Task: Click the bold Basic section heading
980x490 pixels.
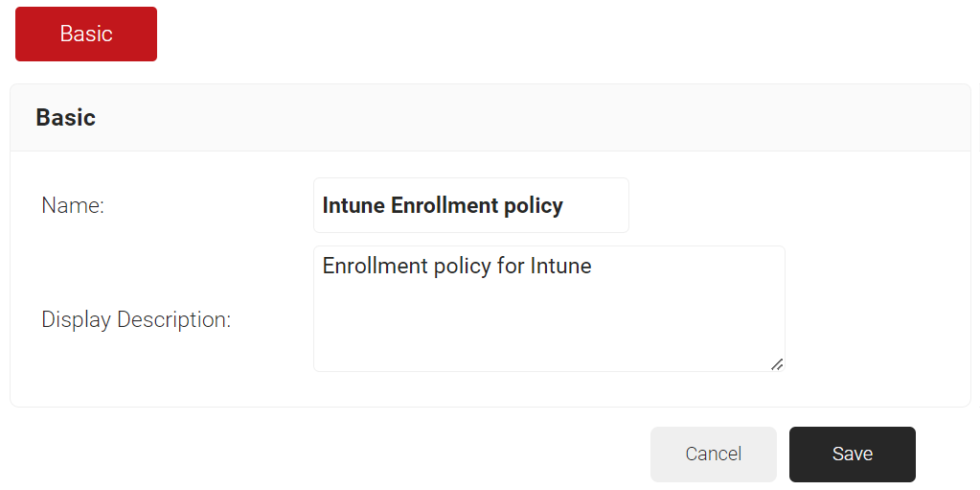Action: tap(66, 118)
